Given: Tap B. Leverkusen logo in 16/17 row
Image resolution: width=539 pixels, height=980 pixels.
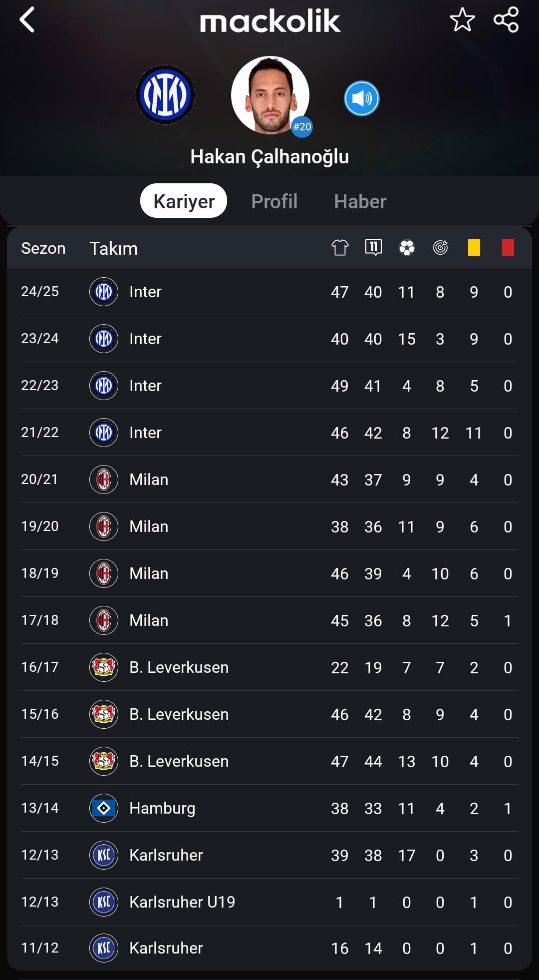Looking at the screenshot, I should (104, 667).
